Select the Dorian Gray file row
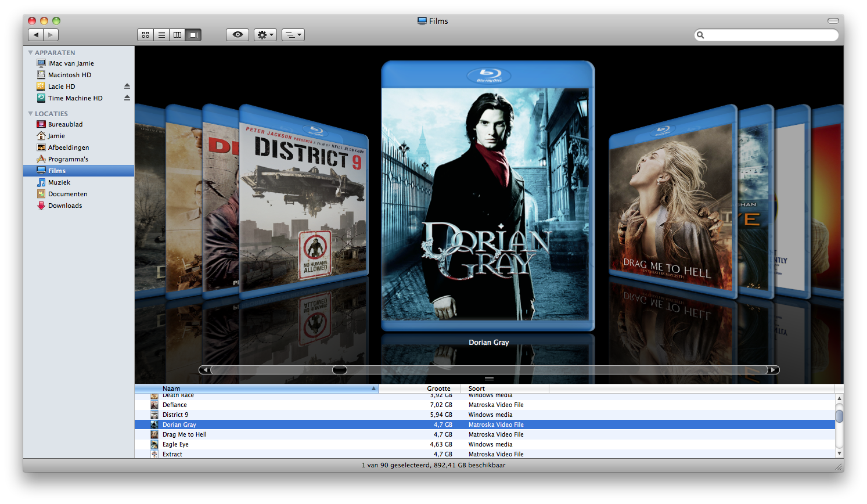This screenshot has width=867, height=504. 485,424
